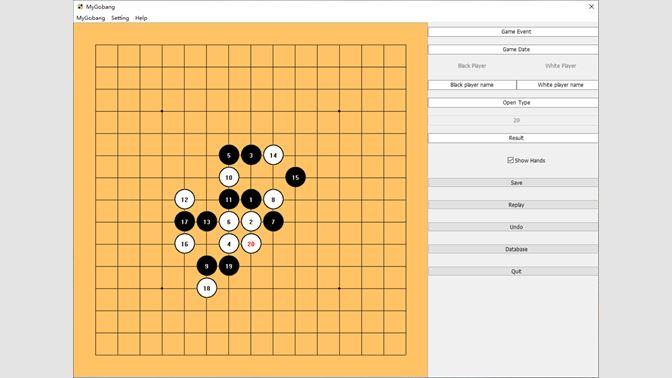Click the Result field
This screenshot has width=672, height=378.
[x=513, y=138]
